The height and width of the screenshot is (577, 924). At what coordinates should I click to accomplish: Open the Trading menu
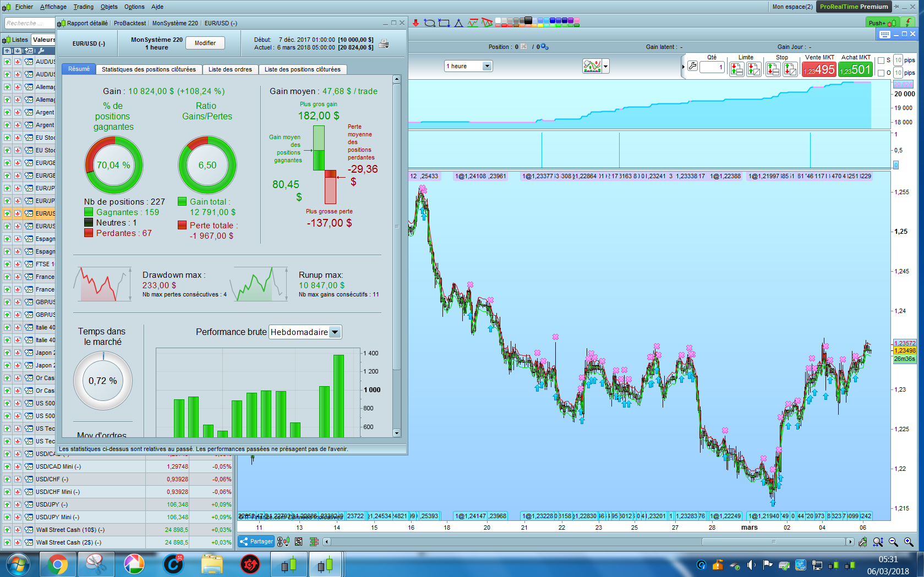[84, 7]
